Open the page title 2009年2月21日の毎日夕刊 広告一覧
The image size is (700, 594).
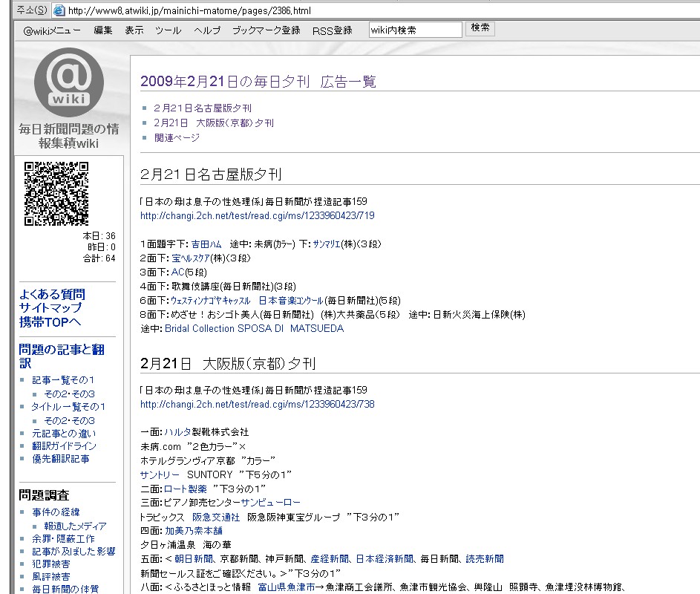click(x=258, y=81)
